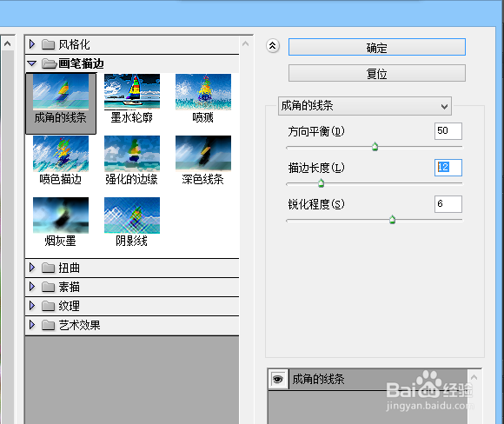Viewport: 504px width, 424px height.
Task: Hide the 成角的线条 effect layer eye
Action: [278, 380]
